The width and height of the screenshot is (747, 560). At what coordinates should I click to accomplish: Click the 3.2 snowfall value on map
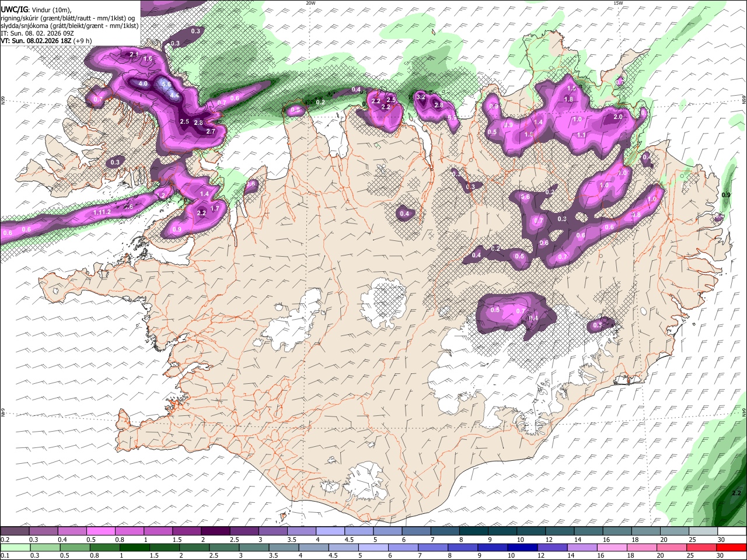[x=421, y=97]
